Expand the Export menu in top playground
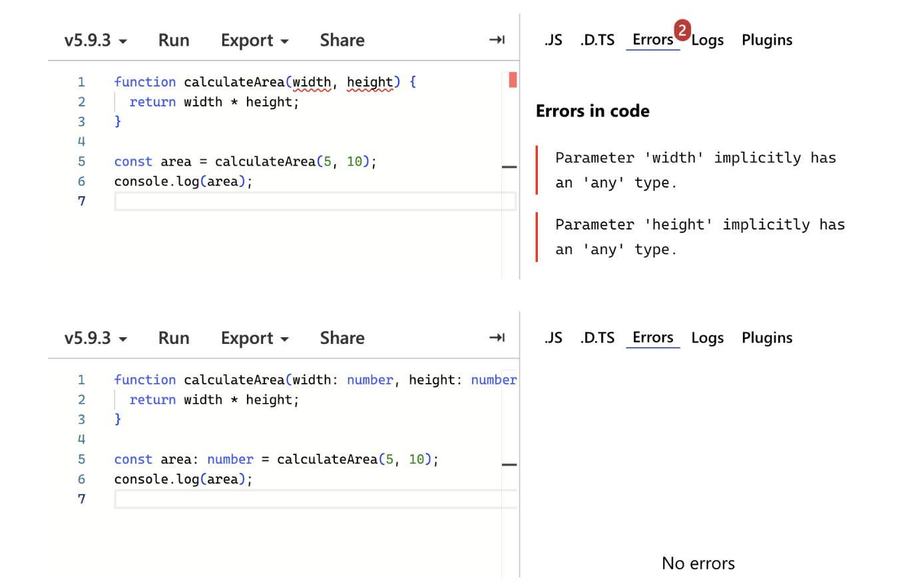The width and height of the screenshot is (920, 588). pos(254,41)
